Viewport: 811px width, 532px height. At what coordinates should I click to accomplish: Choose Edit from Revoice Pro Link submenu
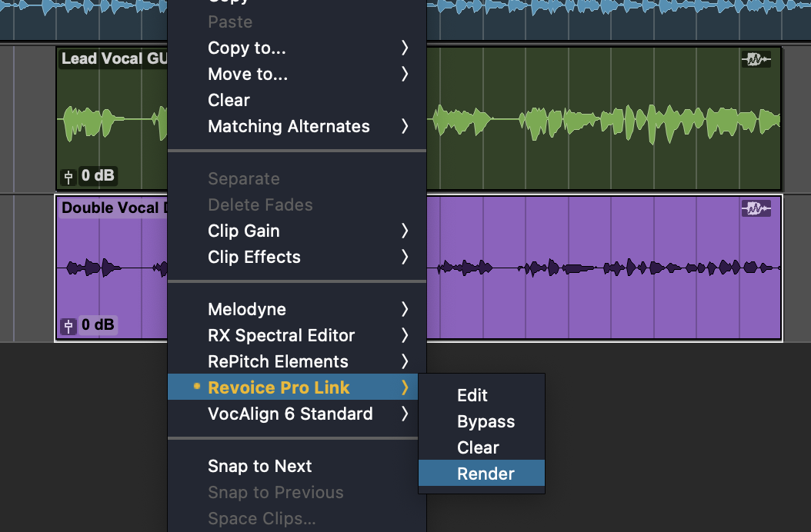tap(472, 395)
